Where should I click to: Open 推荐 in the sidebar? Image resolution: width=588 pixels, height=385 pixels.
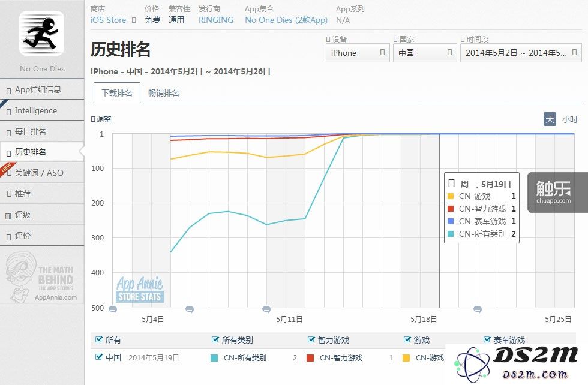tap(42, 194)
